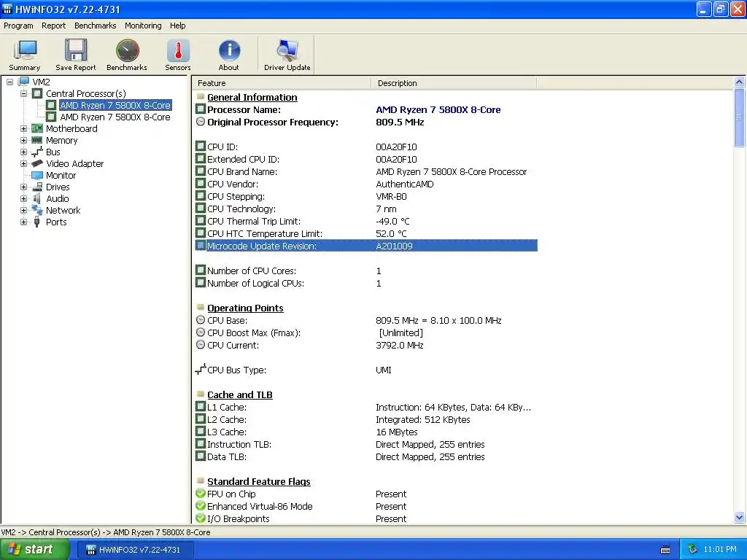Select the General Information section heading
Viewport: 747px width, 560px height.
pos(252,97)
